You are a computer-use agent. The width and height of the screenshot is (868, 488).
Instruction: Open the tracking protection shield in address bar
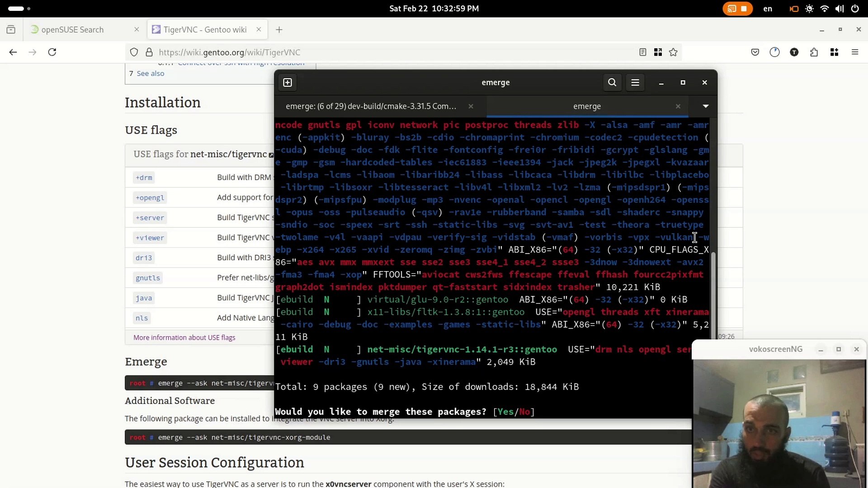(134, 52)
